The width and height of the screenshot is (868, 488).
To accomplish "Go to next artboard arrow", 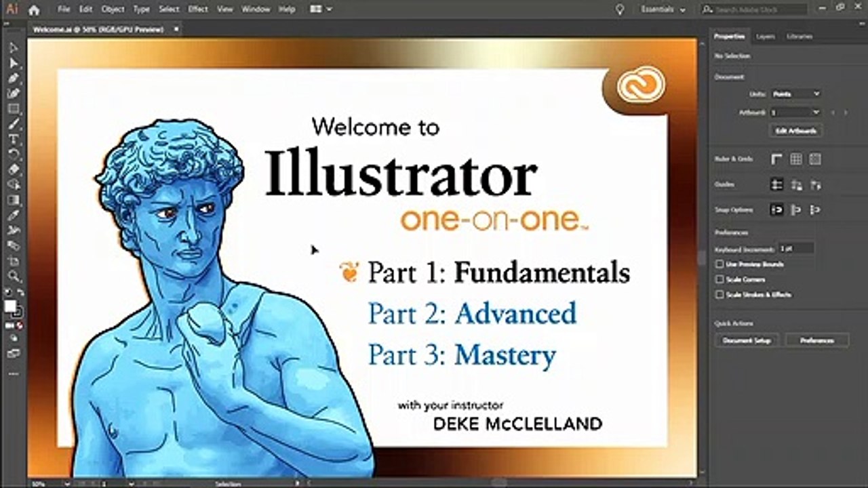I will pyautogui.click(x=846, y=113).
